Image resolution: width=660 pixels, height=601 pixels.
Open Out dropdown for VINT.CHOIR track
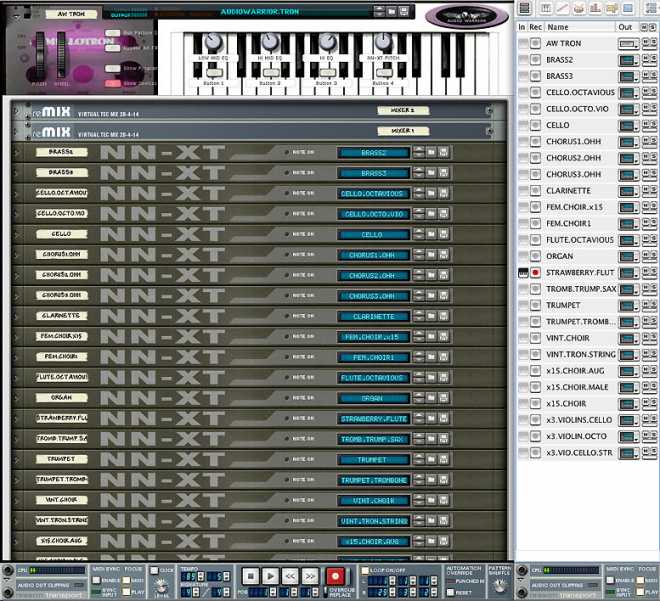coord(628,338)
